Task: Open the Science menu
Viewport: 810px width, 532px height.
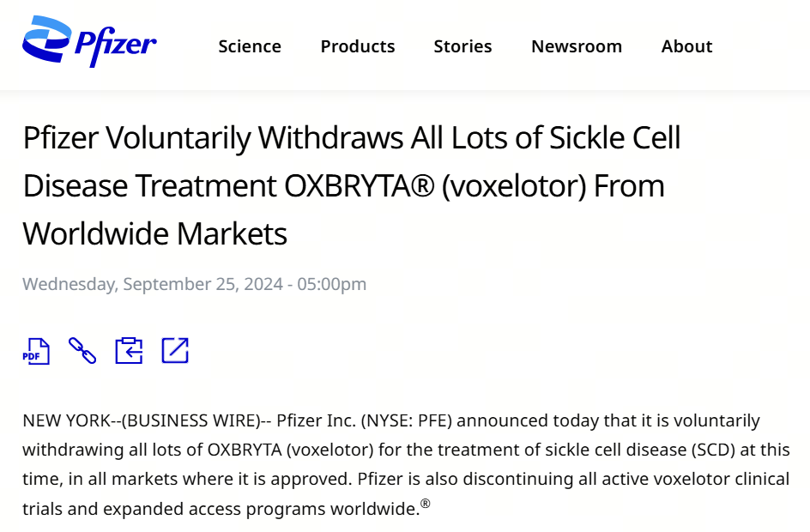Action: pyautogui.click(x=250, y=46)
